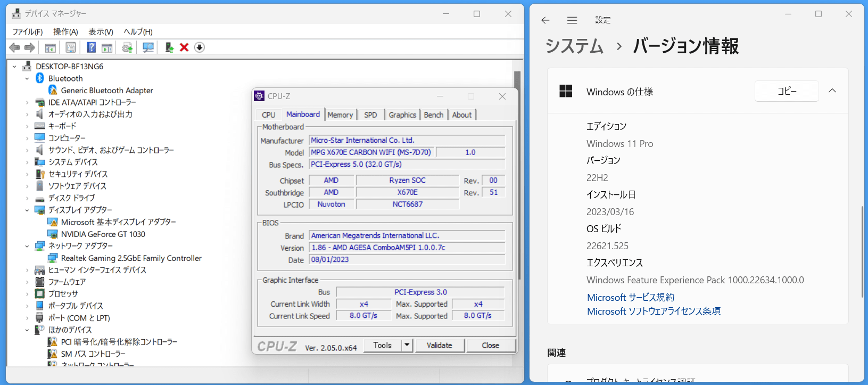Click the Validate button in CPU-Z

coord(440,345)
